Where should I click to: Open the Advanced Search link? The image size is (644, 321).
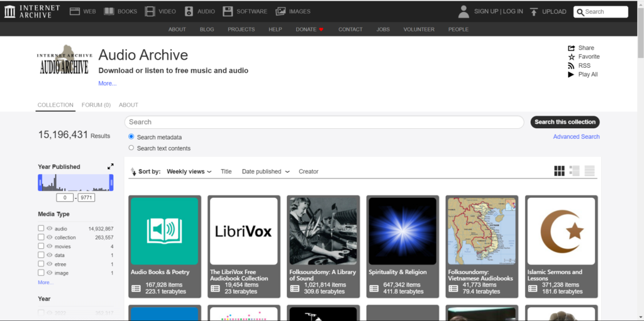pyautogui.click(x=576, y=136)
